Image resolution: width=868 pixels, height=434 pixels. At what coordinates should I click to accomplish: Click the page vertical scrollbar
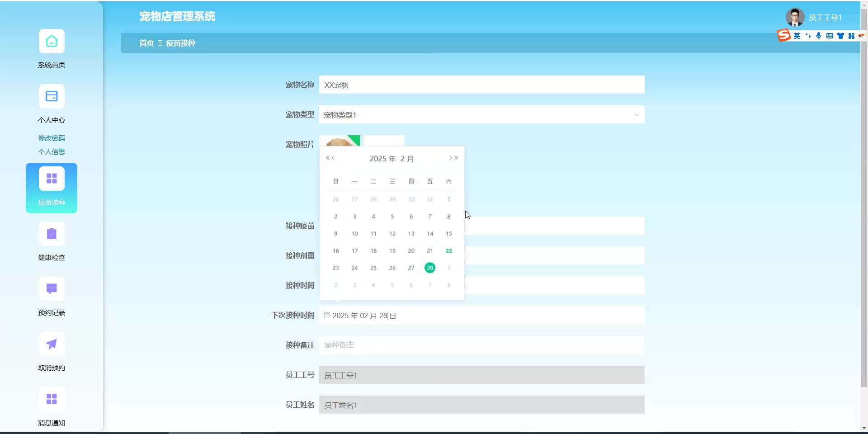point(864,199)
